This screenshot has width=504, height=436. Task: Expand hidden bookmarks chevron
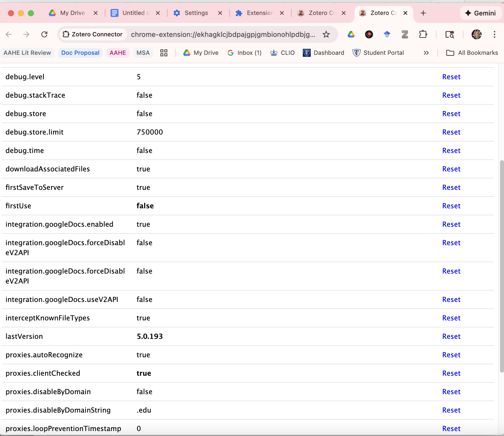click(426, 53)
